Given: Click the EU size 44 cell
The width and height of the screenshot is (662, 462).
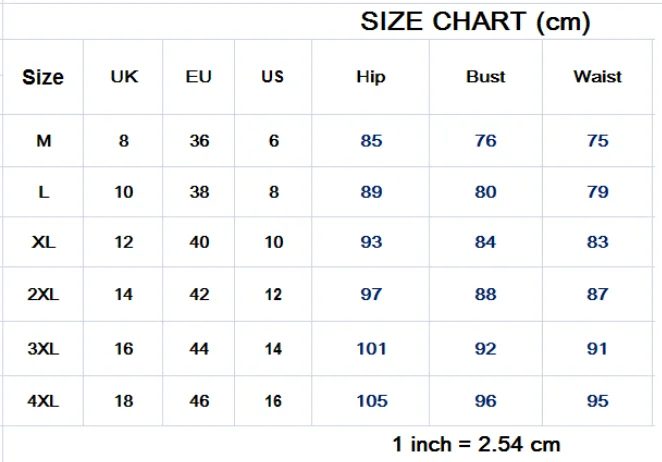Looking at the screenshot, I should click(199, 349).
